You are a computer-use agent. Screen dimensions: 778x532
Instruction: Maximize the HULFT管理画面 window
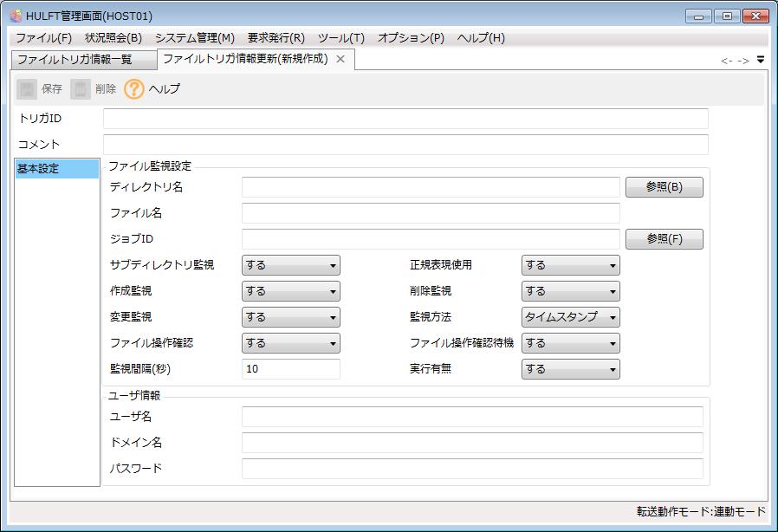click(728, 16)
